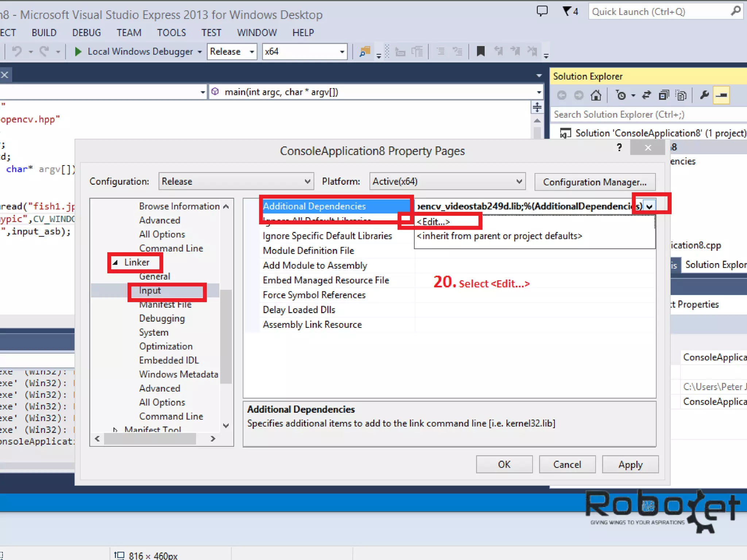Image resolution: width=747 pixels, height=560 pixels.
Task: Click the feedback speech bubble icon
Action: (x=542, y=12)
